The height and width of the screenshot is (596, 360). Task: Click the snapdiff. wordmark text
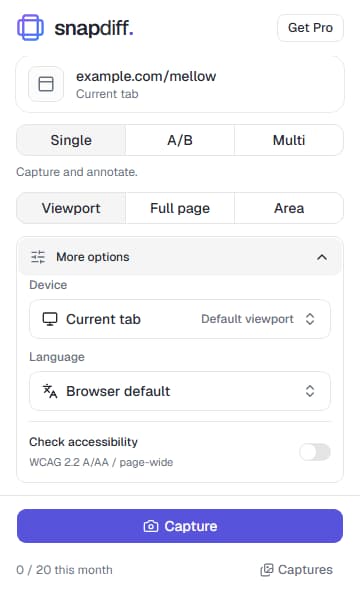[94, 28]
